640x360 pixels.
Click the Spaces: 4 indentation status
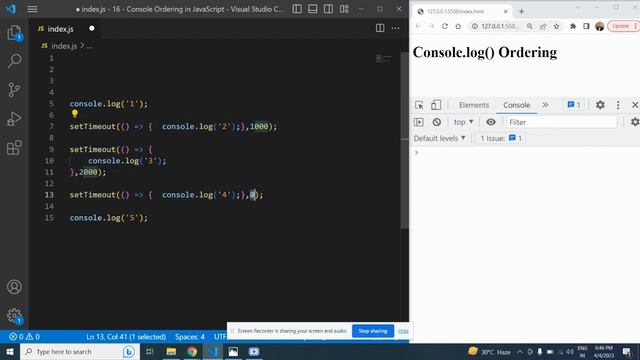(190, 337)
